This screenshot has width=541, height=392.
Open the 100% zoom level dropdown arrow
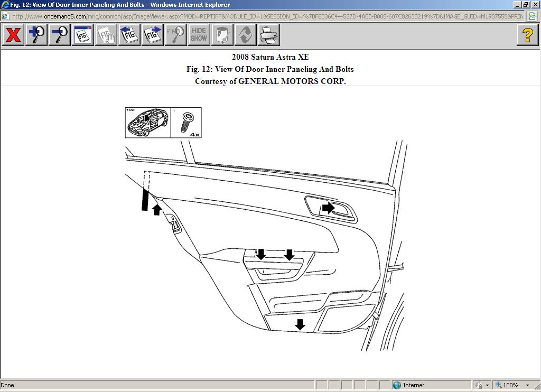[527, 385]
